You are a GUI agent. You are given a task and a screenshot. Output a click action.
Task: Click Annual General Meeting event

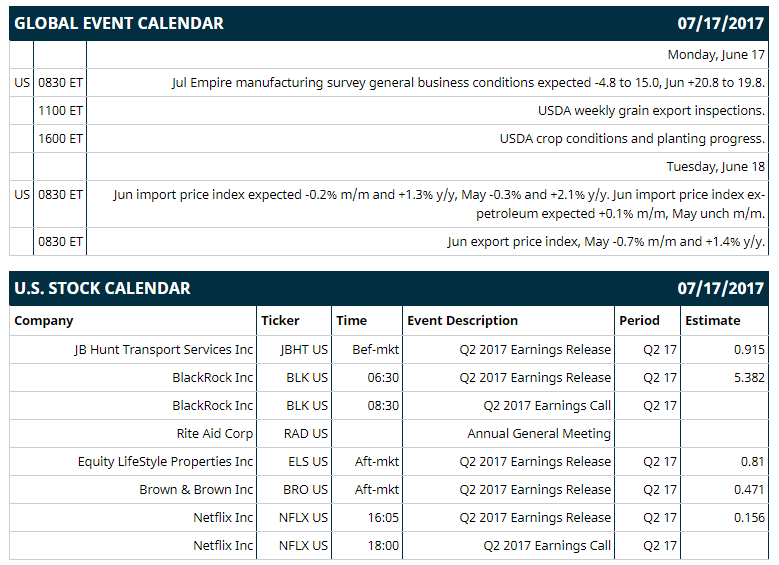539,434
